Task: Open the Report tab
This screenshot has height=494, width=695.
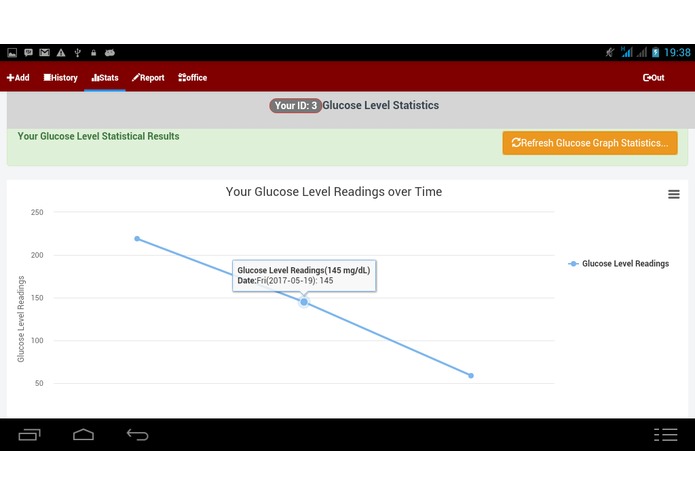Action: point(148,78)
